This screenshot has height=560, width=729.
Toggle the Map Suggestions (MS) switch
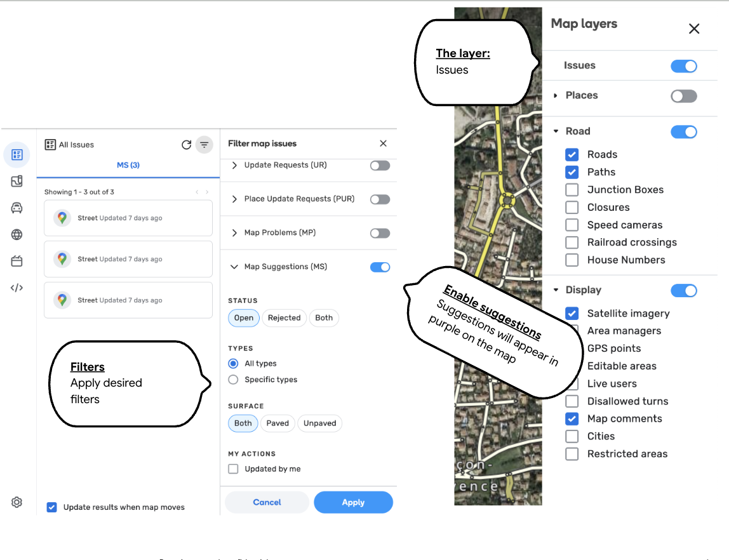(380, 267)
